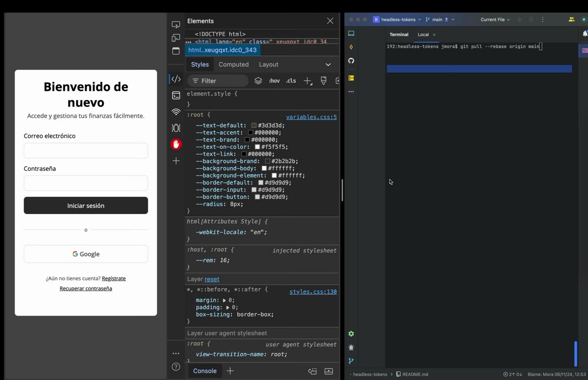Screen dimensions: 588x380
Task: Expand more Styles pane tabs chevron
Action: pyautogui.click(x=328, y=64)
